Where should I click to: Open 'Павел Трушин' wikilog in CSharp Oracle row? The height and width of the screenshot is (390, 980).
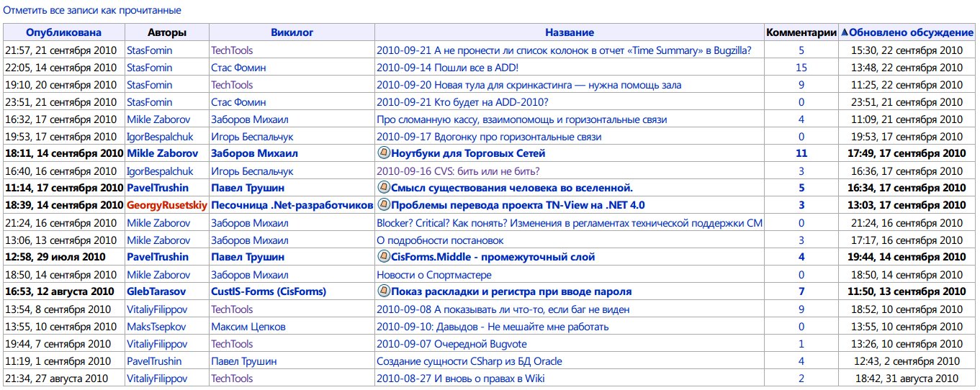pos(244,361)
